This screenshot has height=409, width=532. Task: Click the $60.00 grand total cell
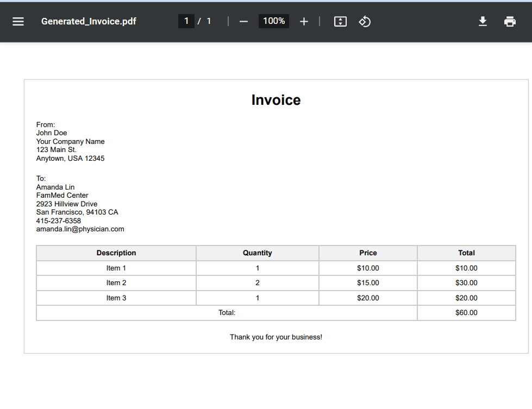tap(466, 312)
